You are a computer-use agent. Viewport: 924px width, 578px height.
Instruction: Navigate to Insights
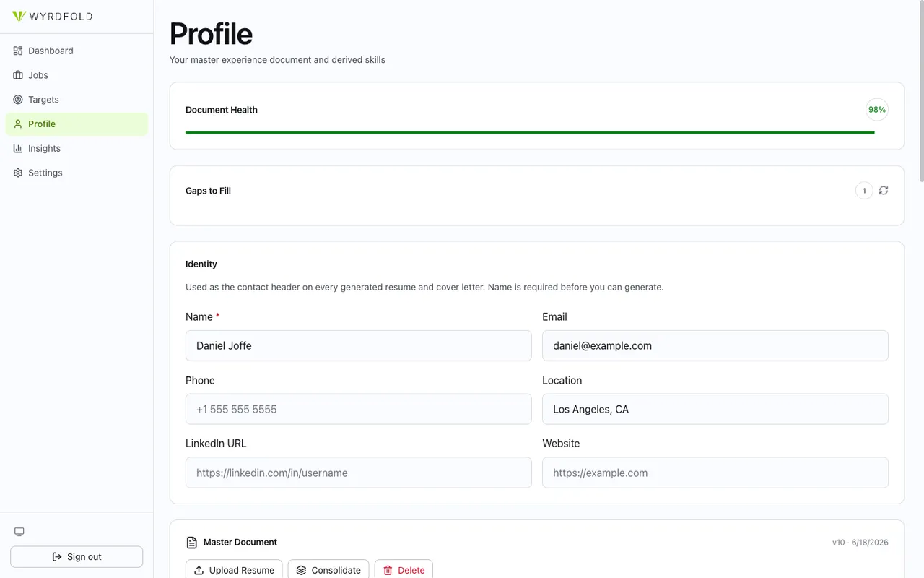pos(77,149)
